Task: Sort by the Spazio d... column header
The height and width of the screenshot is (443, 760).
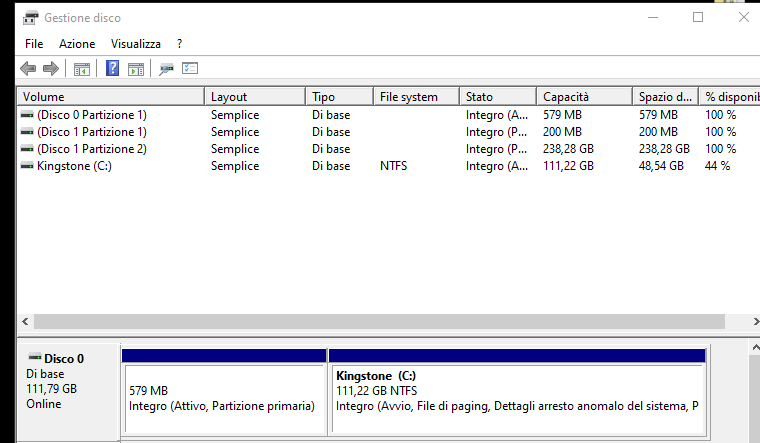Action: (x=665, y=96)
